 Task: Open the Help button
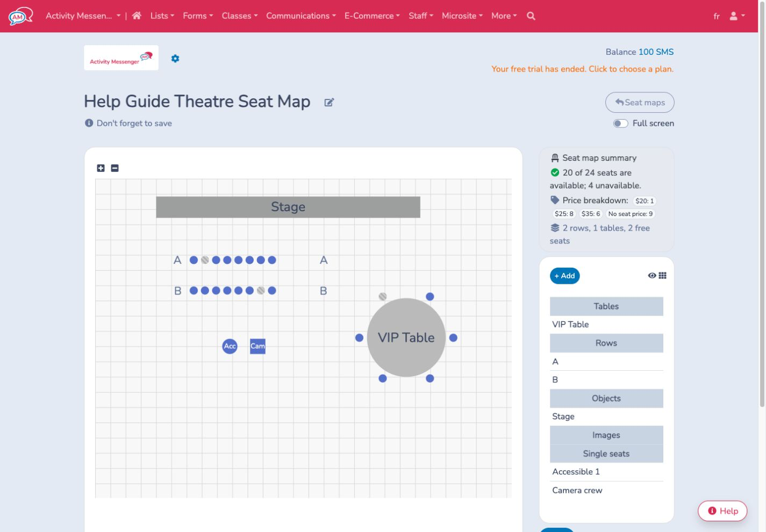click(722, 511)
